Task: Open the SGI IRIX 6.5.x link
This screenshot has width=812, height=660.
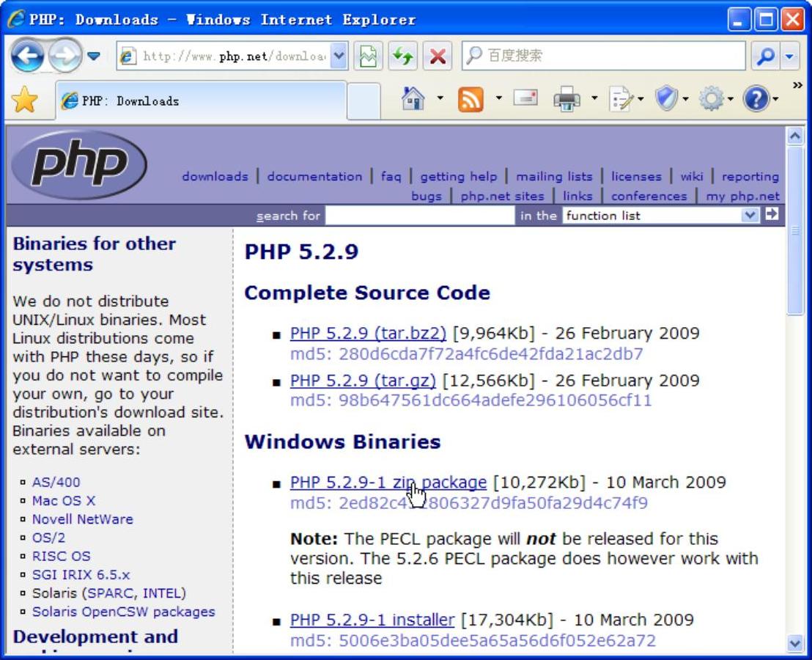Action: coord(81,575)
